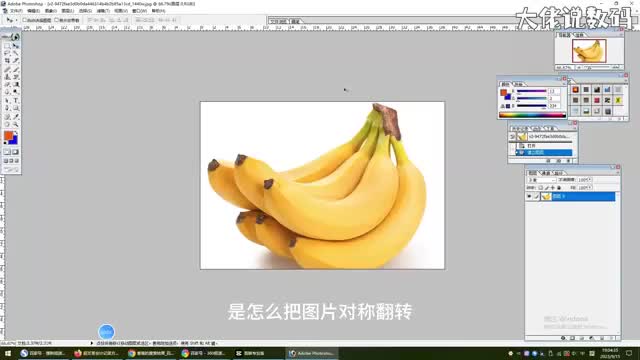Click the Navigator zoom out button
This screenshot has height=360, width=640.
pyautogui.click(x=580, y=67)
